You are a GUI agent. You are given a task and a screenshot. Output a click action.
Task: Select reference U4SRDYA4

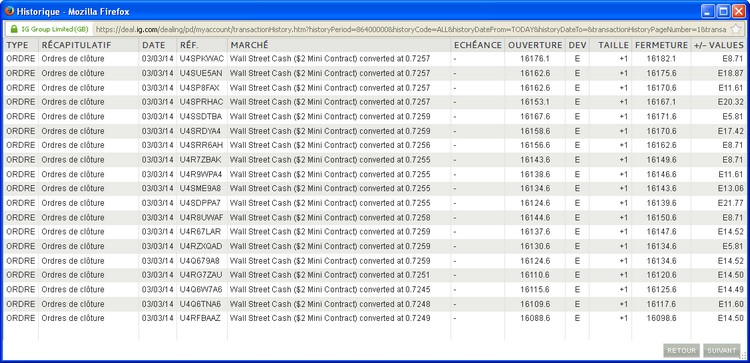click(200, 131)
